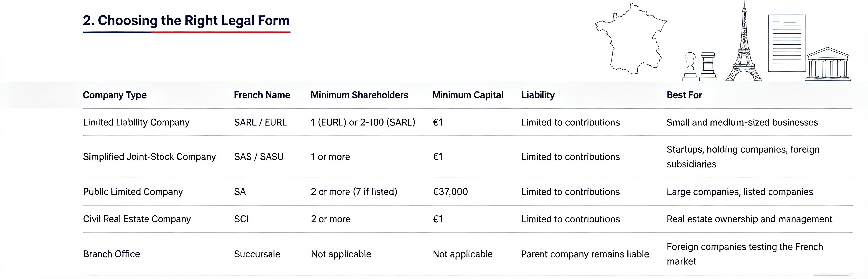Select the Limited Liability Company row label
The height and width of the screenshot is (279, 868).
pos(136,123)
